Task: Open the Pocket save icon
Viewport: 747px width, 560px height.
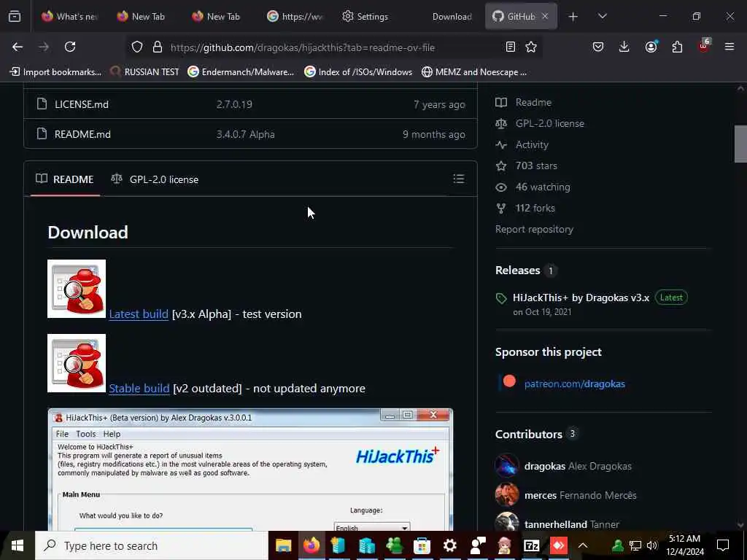Action: click(x=598, y=47)
